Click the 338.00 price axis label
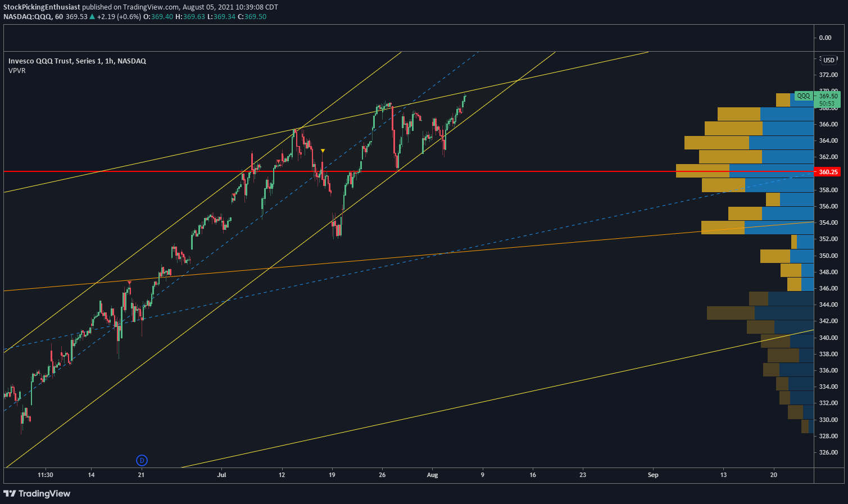Viewport: 848px width, 504px height. point(828,354)
